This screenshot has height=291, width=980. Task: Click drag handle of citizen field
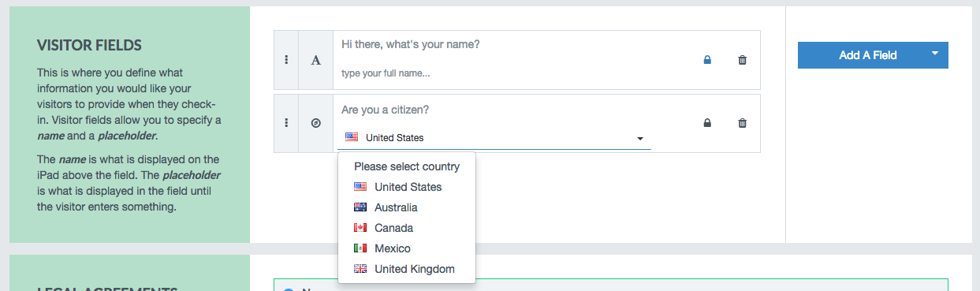click(286, 123)
